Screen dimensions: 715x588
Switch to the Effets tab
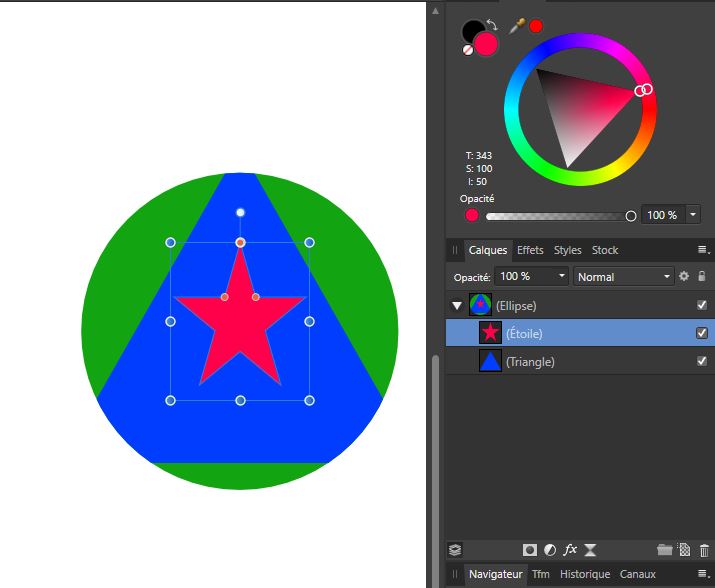[x=530, y=250]
